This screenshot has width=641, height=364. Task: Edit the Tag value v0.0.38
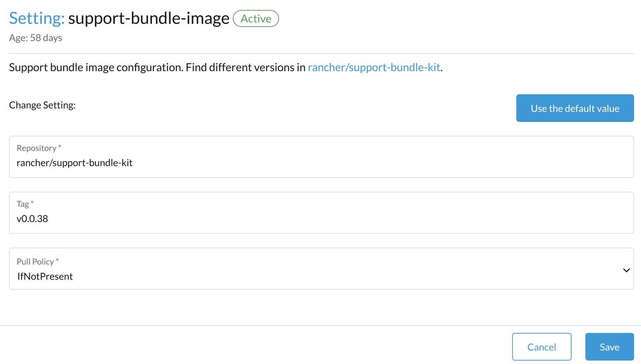(x=32, y=218)
